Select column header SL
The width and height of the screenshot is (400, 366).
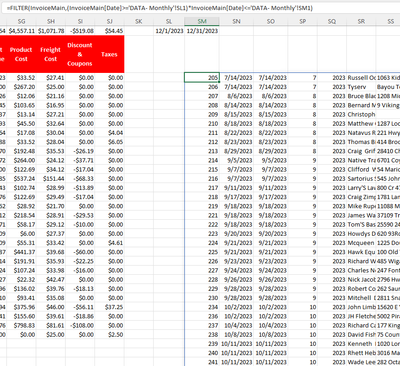click(169, 21)
